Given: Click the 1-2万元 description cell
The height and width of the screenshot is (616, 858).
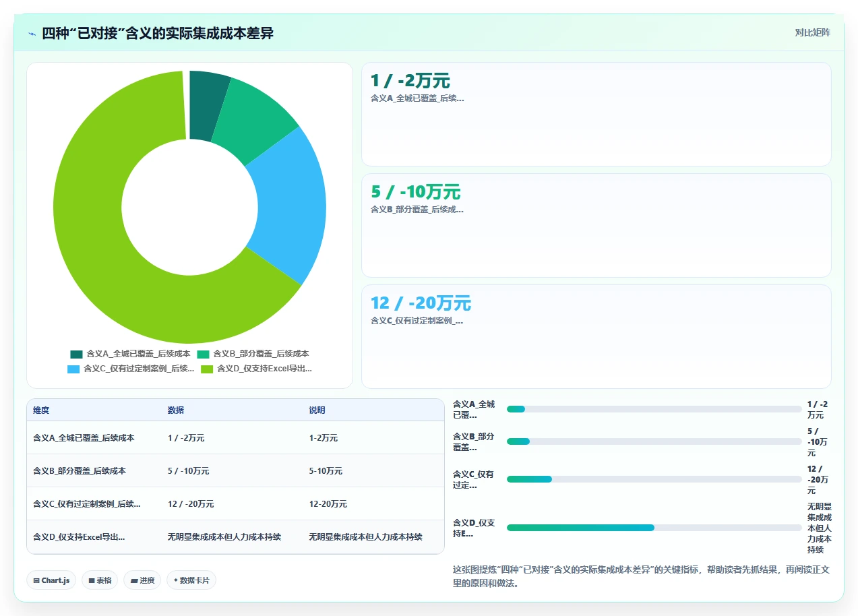Looking at the screenshot, I should pos(324,438).
